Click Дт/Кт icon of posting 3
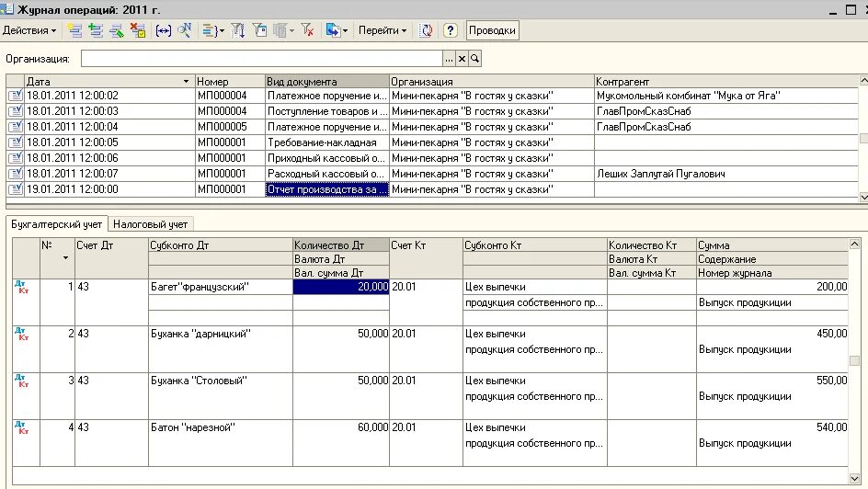 (x=21, y=381)
